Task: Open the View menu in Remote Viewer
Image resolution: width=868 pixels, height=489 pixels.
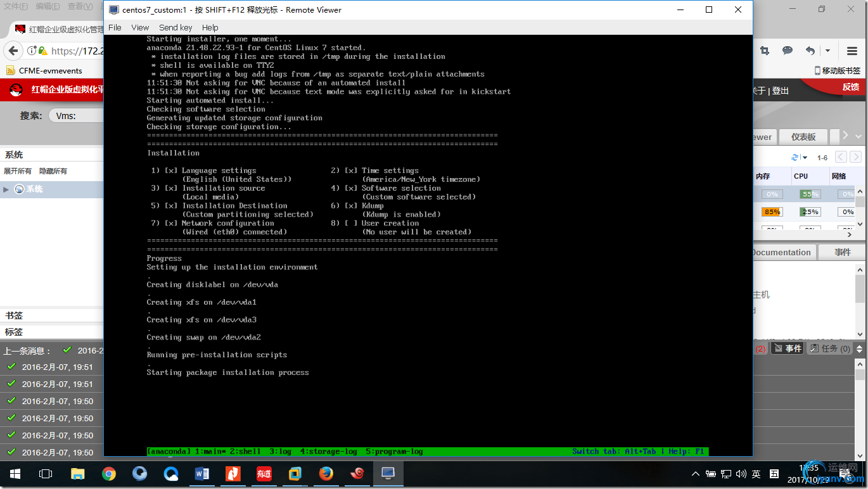Action: coord(140,27)
